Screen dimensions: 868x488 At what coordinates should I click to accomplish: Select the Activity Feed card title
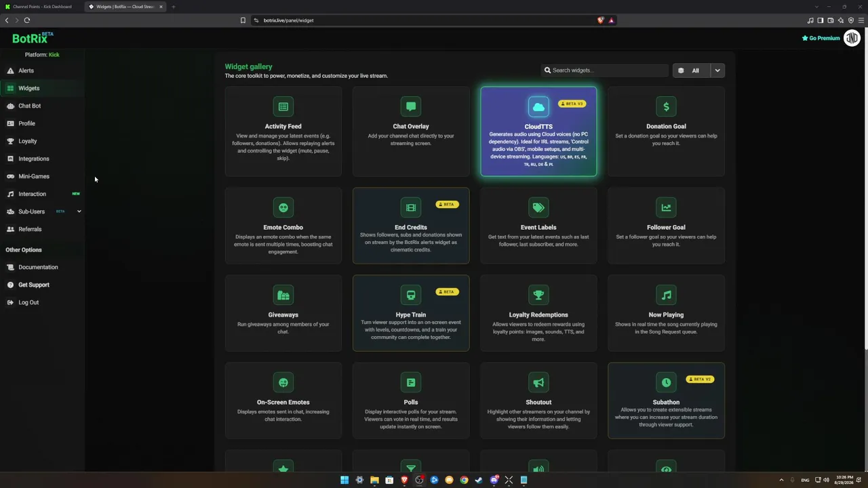283,126
